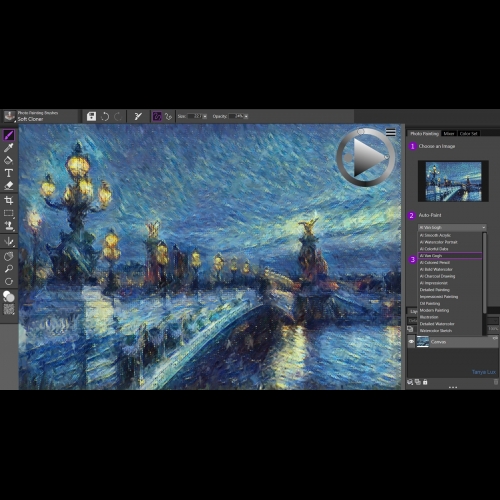Click the brush Size value field
500x500 pixels.
tap(195, 116)
